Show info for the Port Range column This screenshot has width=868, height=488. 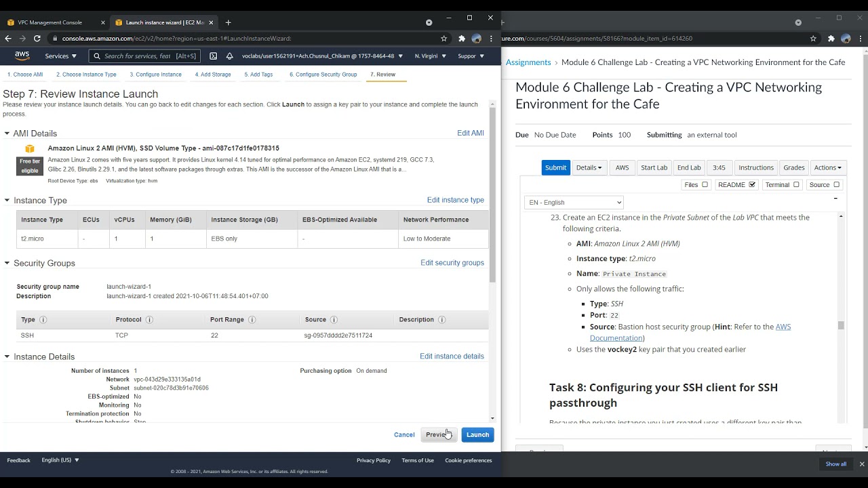pos(252,320)
